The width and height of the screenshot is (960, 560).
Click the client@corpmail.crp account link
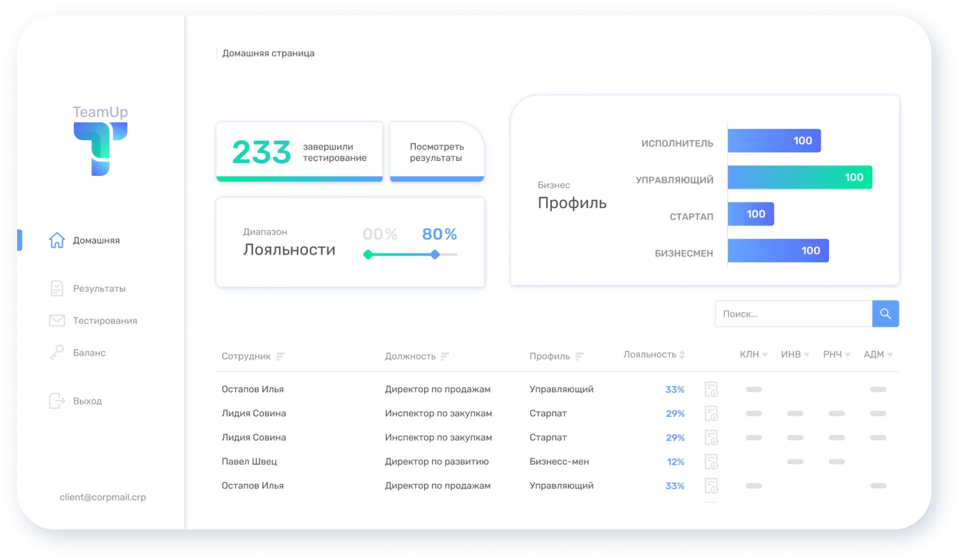coord(103,497)
